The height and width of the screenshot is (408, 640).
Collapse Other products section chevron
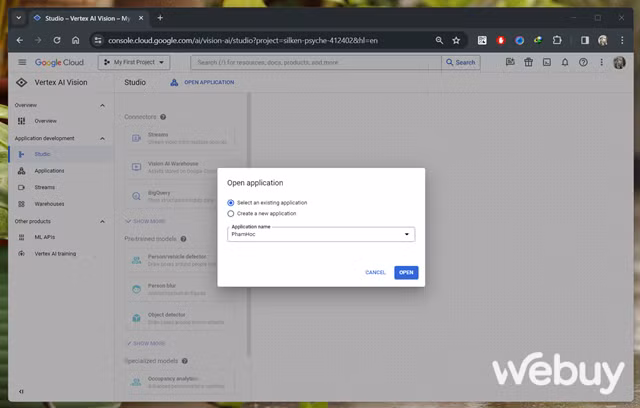[102, 222]
